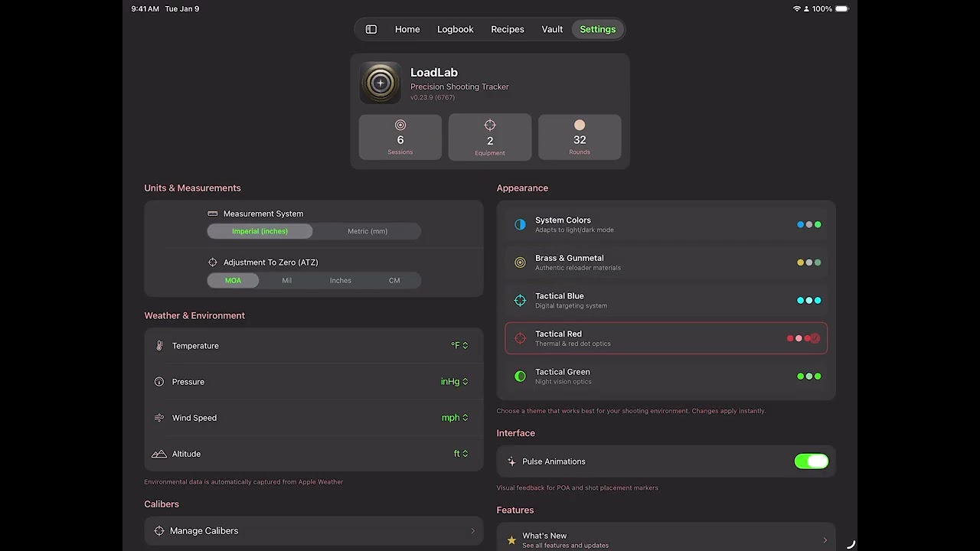Viewport: 980px width, 551px height.
Task: Switch to the Logbook tab
Action: [456, 29]
